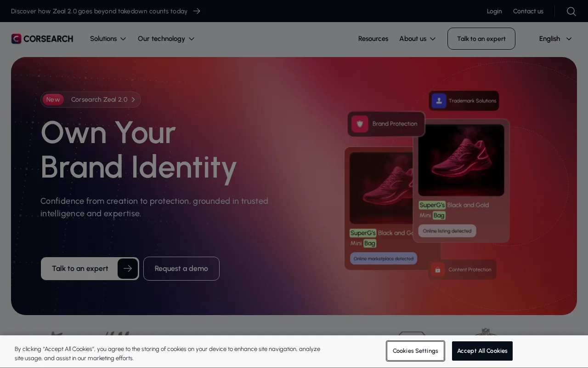588x368 pixels.
Task: Click header Talk to an expert button
Action: (x=481, y=39)
